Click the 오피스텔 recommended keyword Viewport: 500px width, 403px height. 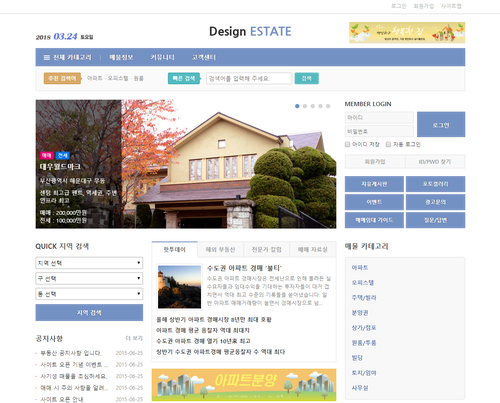118,78
